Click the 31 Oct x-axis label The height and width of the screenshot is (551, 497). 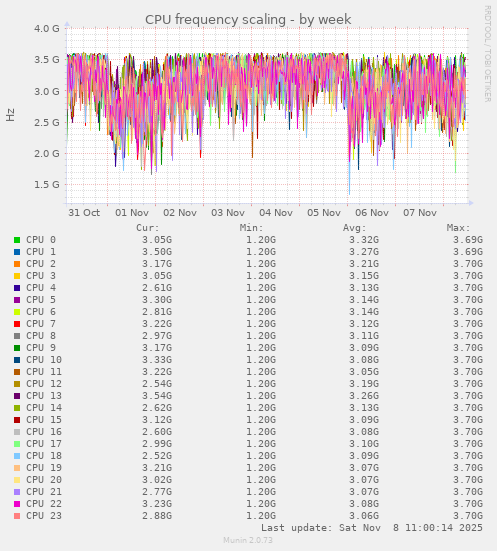(84, 213)
